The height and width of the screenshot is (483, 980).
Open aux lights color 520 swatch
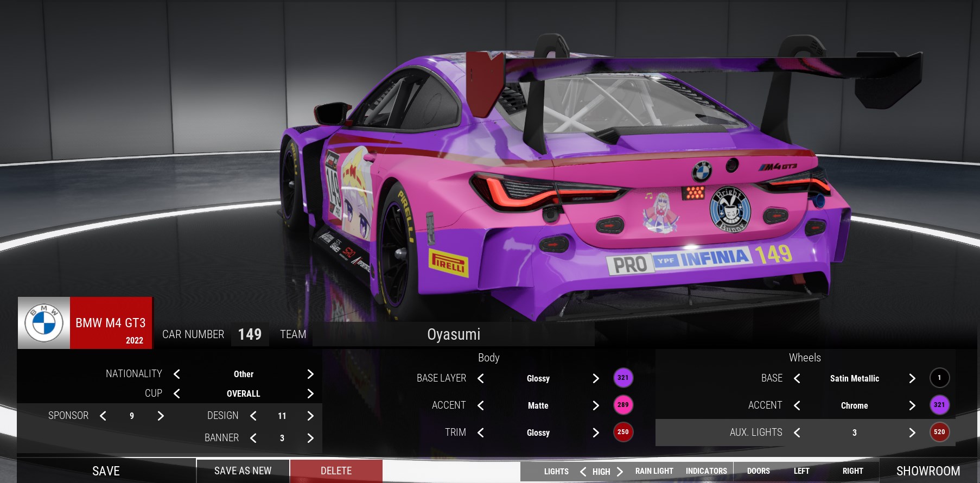pyautogui.click(x=939, y=432)
